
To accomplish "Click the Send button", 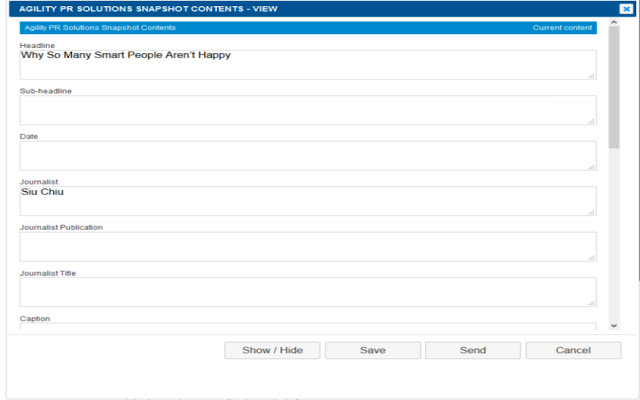I will pos(473,350).
